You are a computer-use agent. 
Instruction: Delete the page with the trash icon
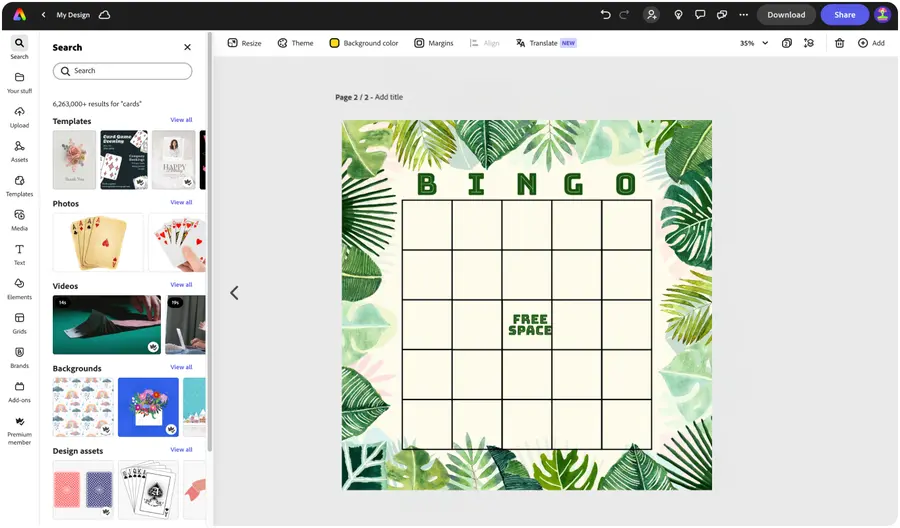point(839,43)
